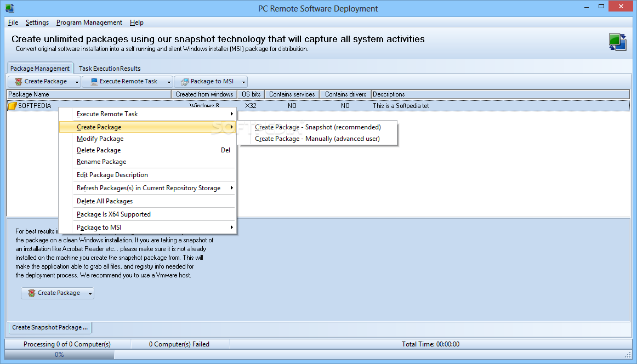
Task: Choose Create Package - Manually (advanced user)
Action: point(317,139)
